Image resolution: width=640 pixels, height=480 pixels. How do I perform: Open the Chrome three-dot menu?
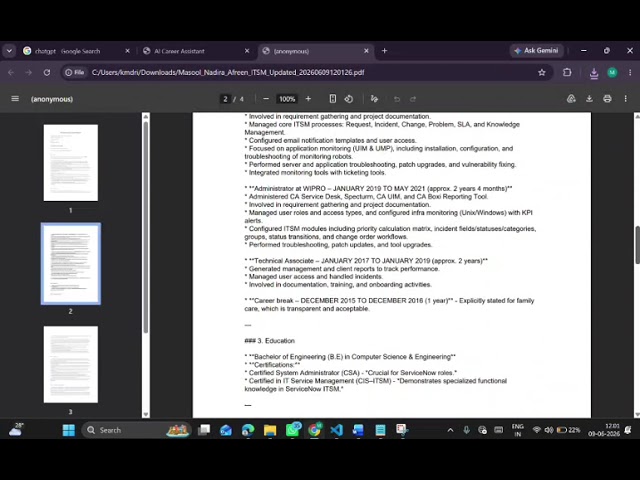[x=630, y=73]
